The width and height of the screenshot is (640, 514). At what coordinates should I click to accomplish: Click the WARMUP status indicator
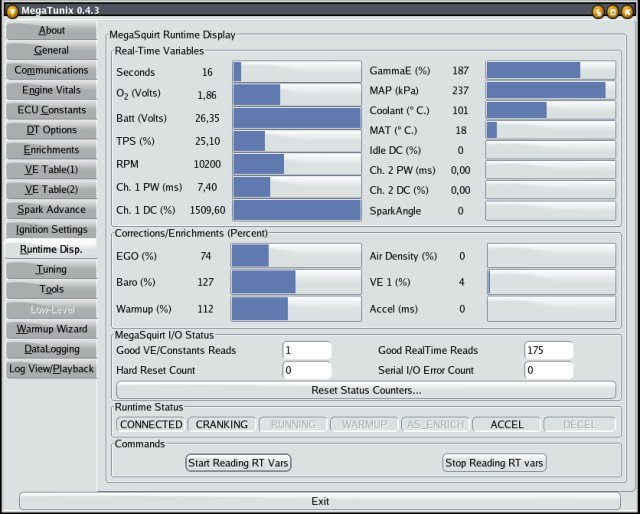click(x=364, y=425)
